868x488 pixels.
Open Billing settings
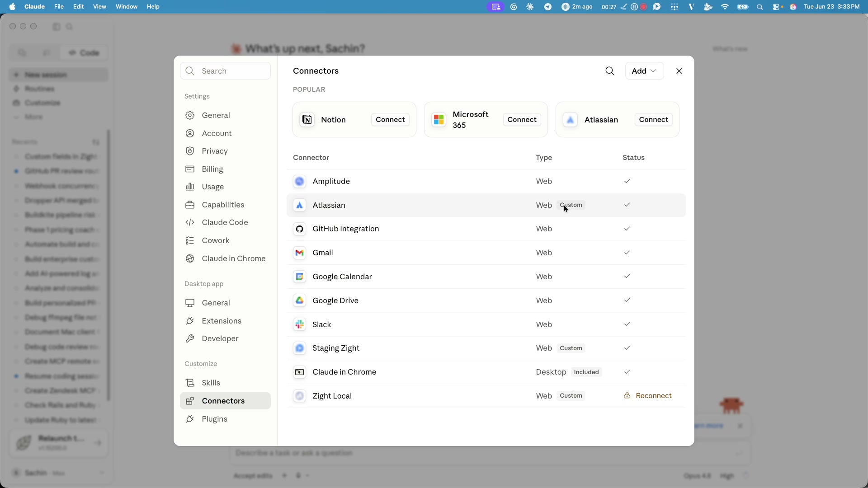[x=225, y=169]
